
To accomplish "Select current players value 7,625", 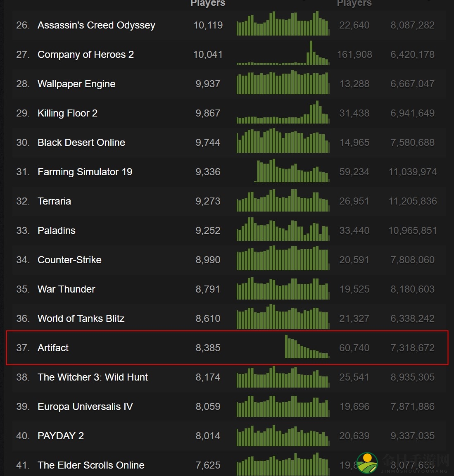I will pyautogui.click(x=208, y=465).
